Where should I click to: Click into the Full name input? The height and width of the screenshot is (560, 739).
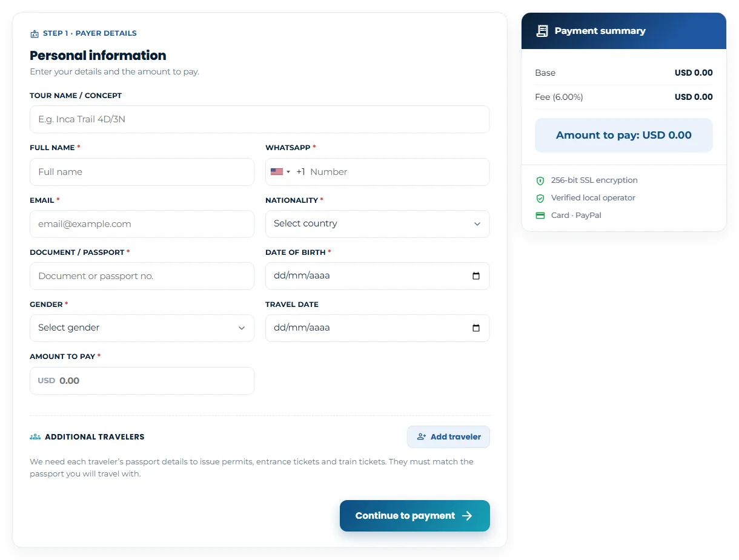[x=142, y=172]
